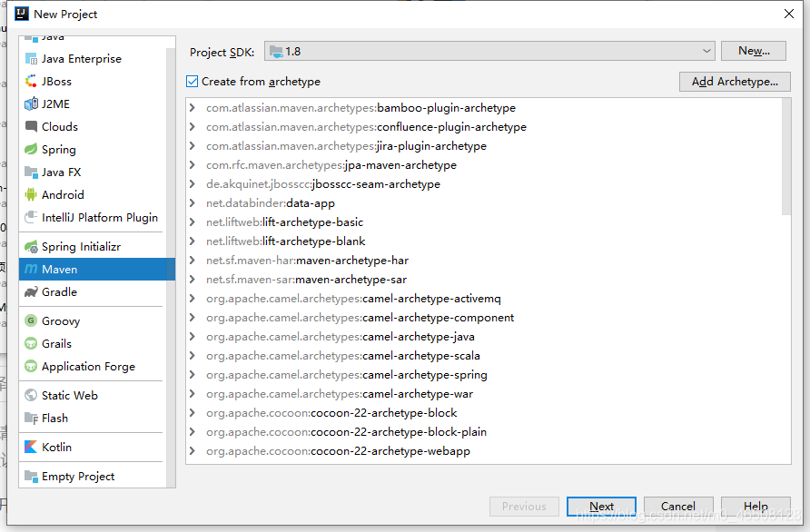Select the IntelliJ Platform Plugin icon
Viewport: 810px width, 532px height.
(31, 218)
